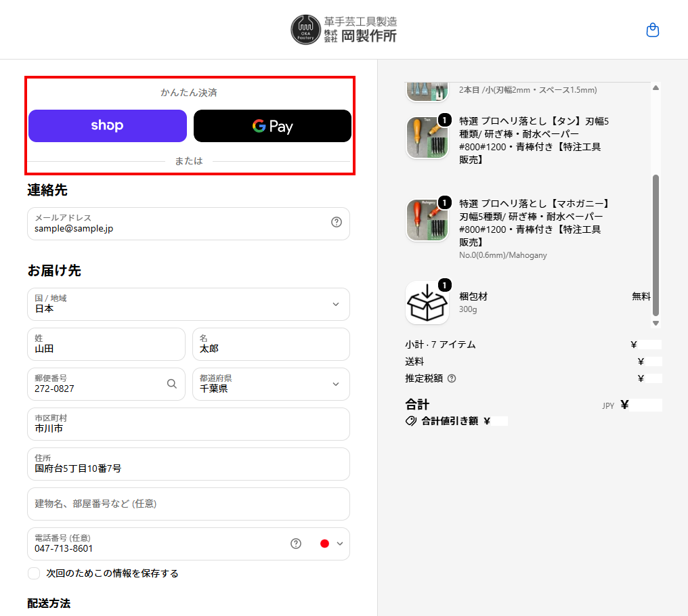
Task: Click the 無料 price for 梱包材
Action: [641, 296]
